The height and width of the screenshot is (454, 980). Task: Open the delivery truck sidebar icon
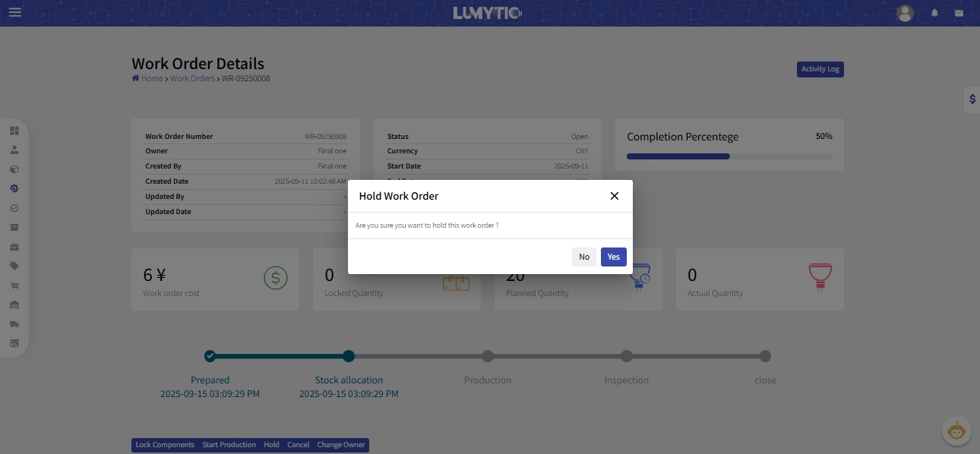14,324
